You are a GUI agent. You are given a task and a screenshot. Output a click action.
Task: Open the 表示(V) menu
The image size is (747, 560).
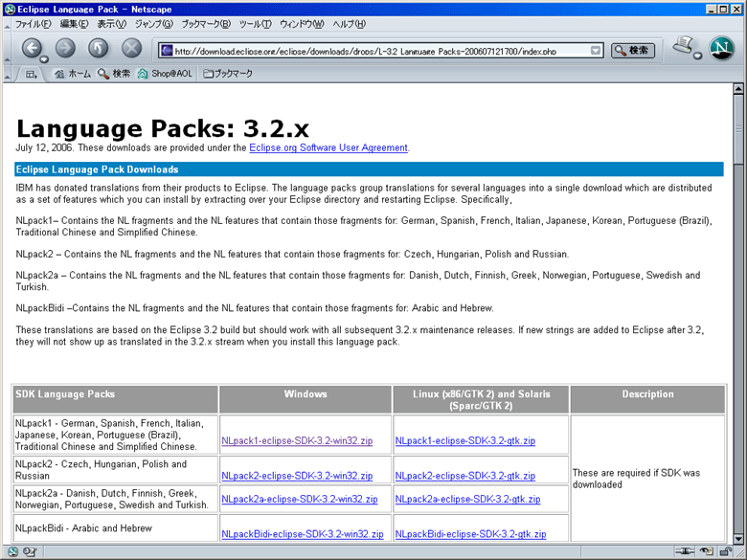[x=111, y=24]
